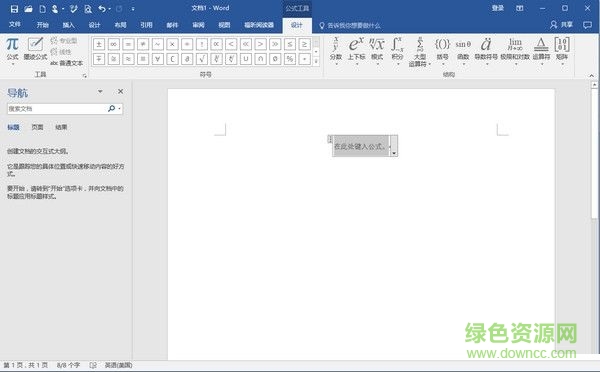Click the π 公式 (Equation) button
The height and width of the screenshot is (372, 600).
click(x=12, y=50)
